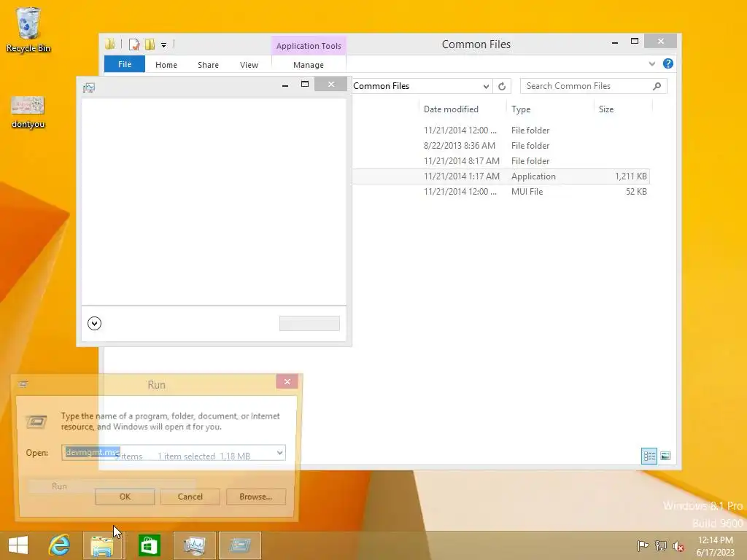Expand More details in Task Manager

[94, 323]
